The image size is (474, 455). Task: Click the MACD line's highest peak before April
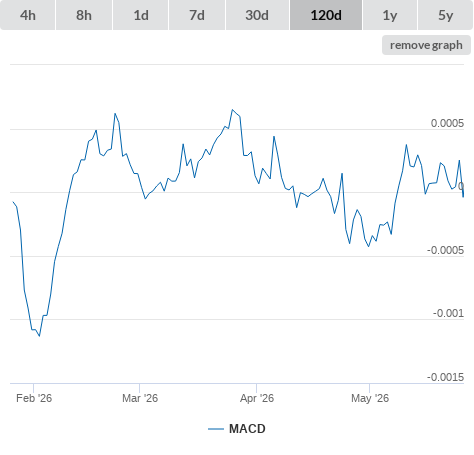tap(232, 110)
